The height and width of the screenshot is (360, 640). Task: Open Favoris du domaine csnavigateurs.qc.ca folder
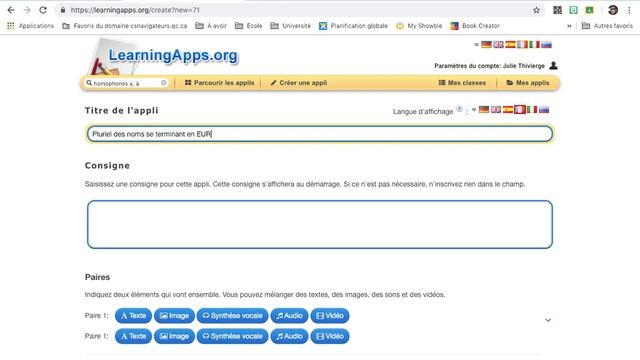[x=124, y=26]
